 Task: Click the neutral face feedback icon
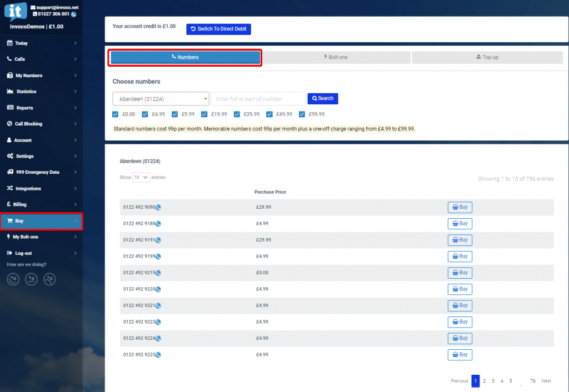pyautogui.click(x=31, y=279)
